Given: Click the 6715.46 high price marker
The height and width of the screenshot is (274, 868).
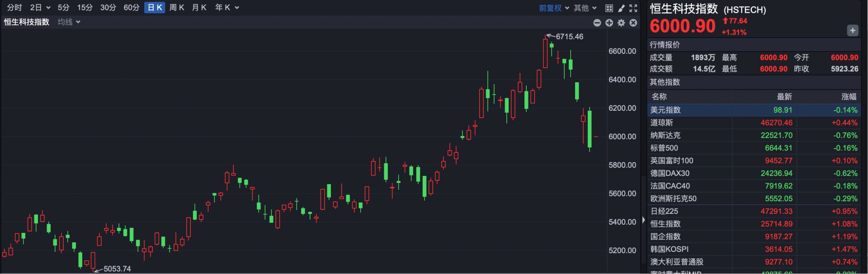Looking at the screenshot, I should click(569, 37).
